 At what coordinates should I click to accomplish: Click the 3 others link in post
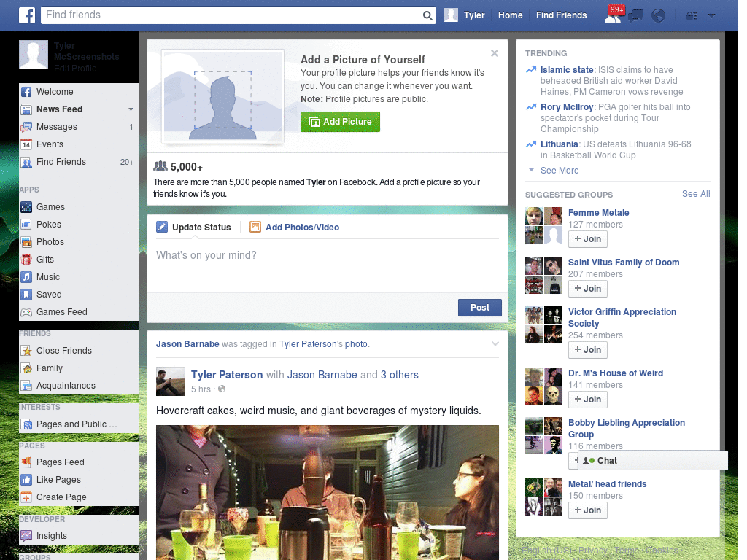[399, 375]
